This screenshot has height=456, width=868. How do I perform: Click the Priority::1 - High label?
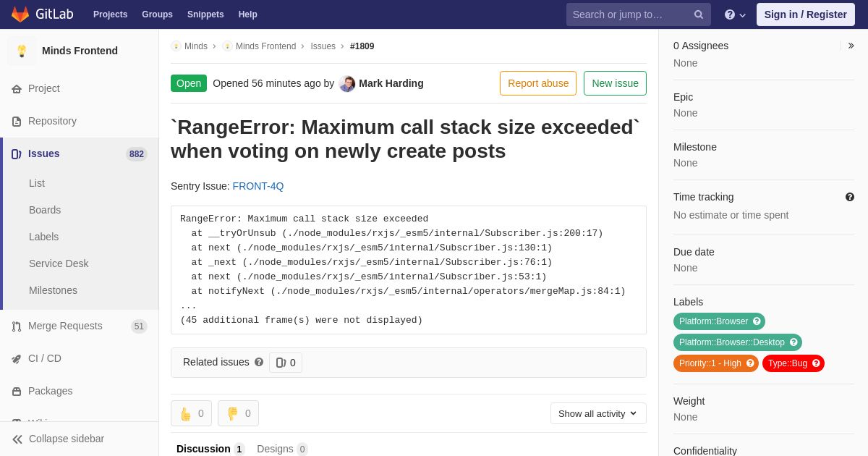pos(716,363)
